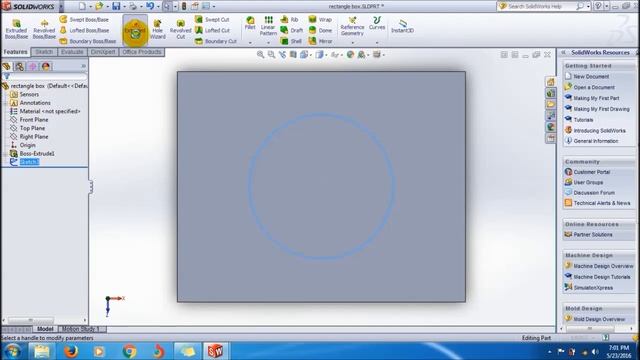Click the Print icon in the top toolbar
This screenshot has height=360, width=640.
click(133, 6)
